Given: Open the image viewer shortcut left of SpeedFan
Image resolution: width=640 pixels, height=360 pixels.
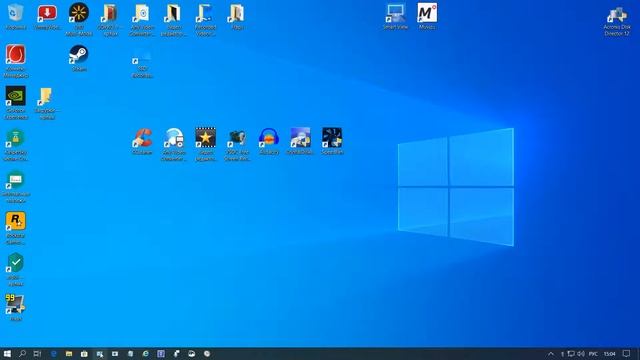Looking at the screenshot, I should point(300,138).
